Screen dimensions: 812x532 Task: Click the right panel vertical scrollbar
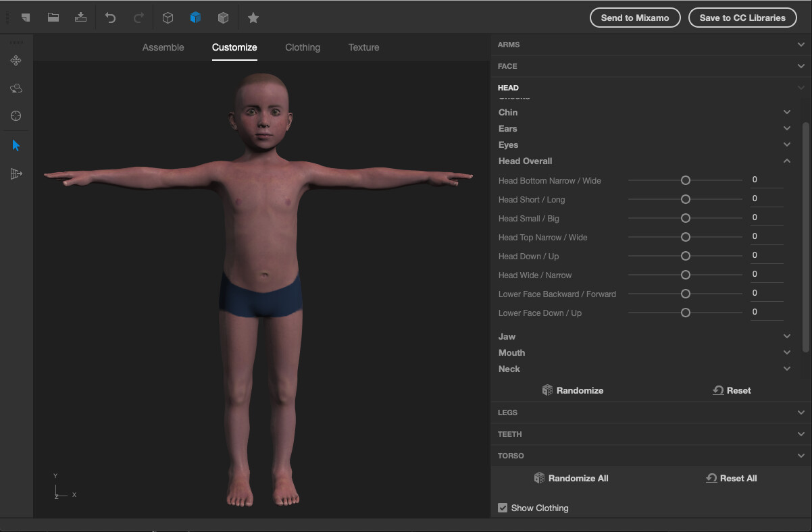(x=805, y=236)
